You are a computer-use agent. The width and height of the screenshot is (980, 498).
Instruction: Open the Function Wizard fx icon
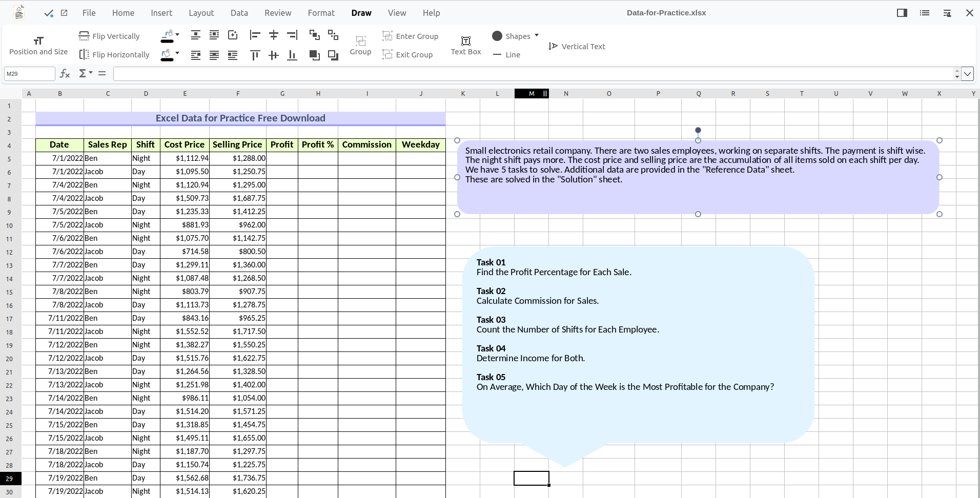(65, 74)
